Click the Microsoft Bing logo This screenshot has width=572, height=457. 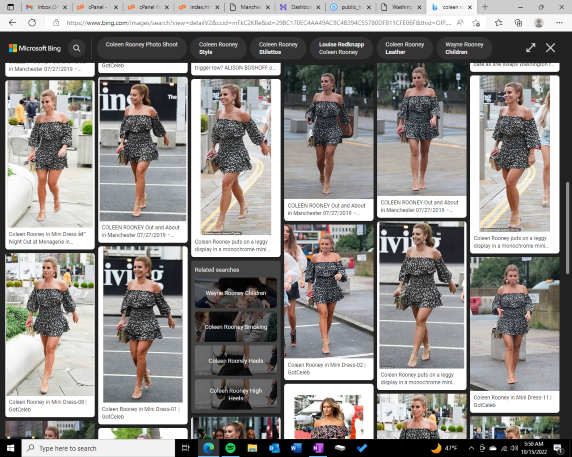point(35,48)
